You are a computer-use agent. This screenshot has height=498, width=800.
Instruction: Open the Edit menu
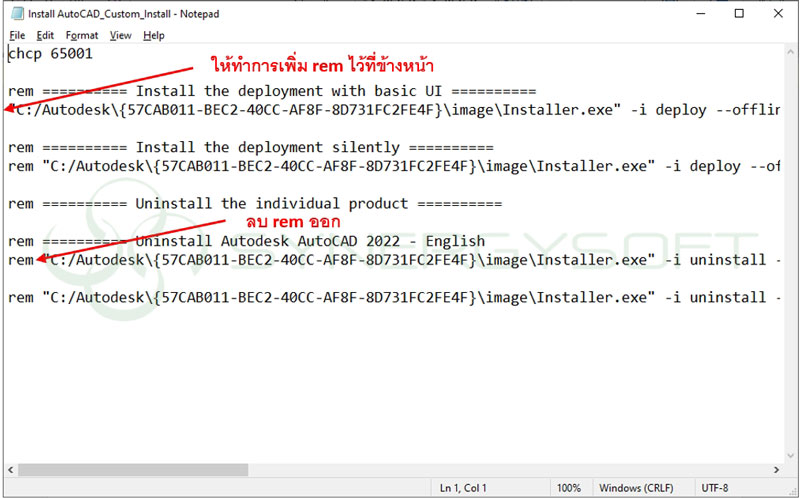[45, 35]
